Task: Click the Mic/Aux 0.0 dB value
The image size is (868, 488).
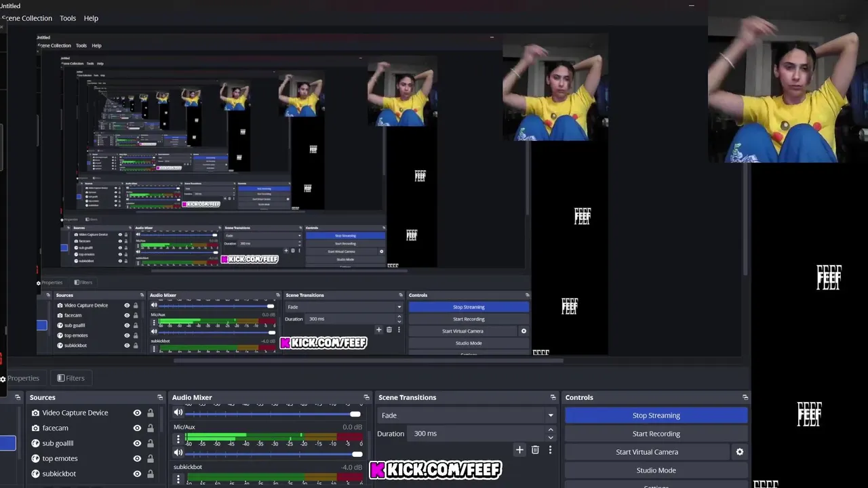Action: (x=352, y=427)
